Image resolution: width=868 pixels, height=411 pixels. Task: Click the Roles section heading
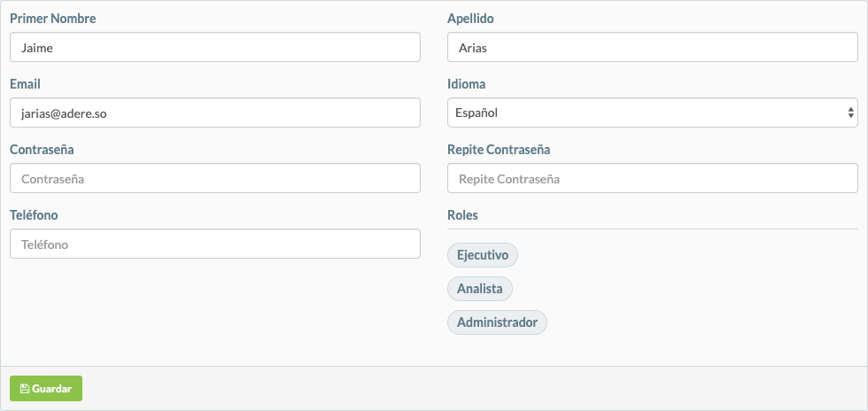click(x=462, y=215)
